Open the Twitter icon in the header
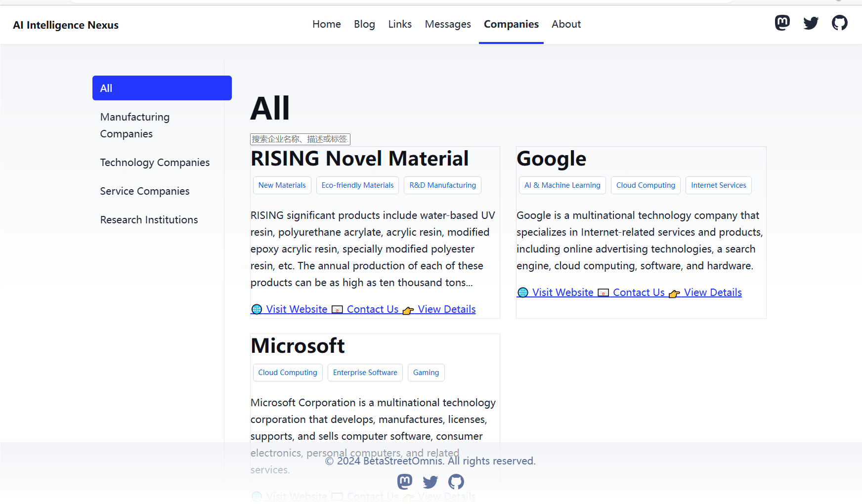Screen dimensions: 862x504 (x=811, y=23)
